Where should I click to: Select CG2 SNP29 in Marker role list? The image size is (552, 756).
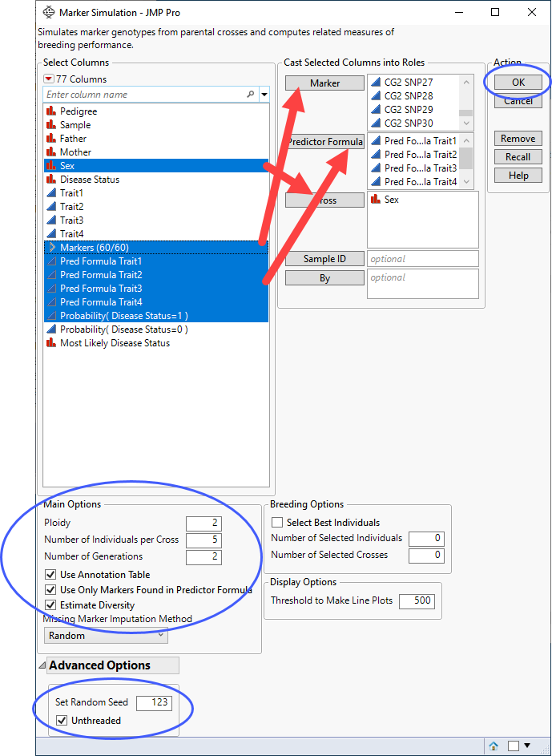(x=414, y=110)
